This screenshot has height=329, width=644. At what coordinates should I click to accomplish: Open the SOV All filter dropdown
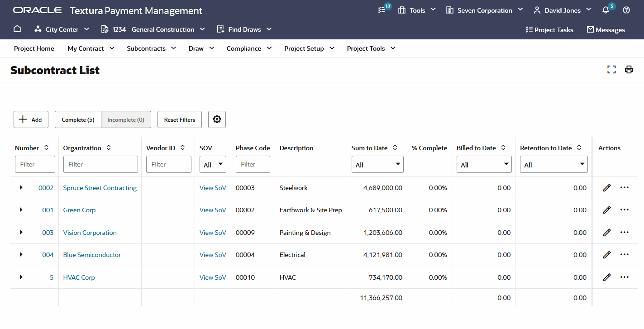pyautogui.click(x=213, y=164)
